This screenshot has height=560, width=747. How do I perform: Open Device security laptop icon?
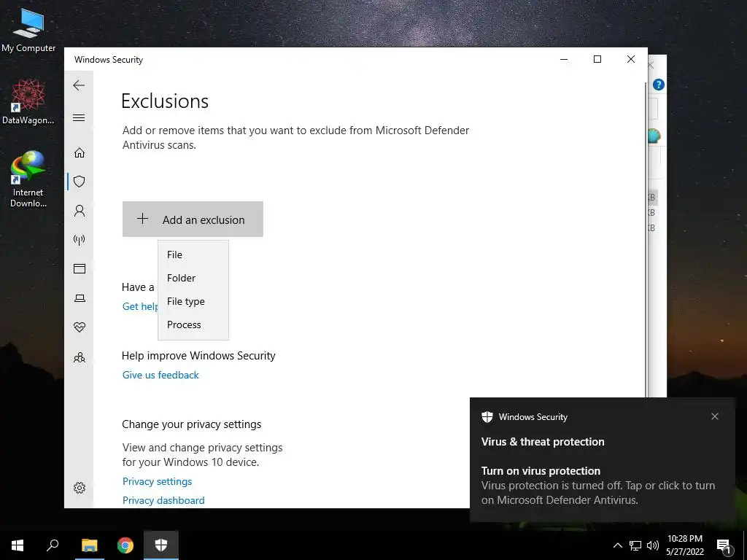[x=79, y=298]
